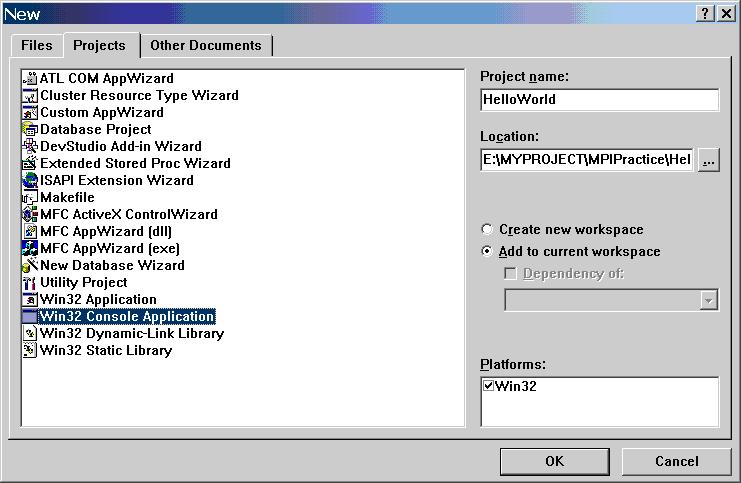The width and height of the screenshot is (741, 483).
Task: Select the Makefile label
Action: pyautogui.click(x=67, y=198)
